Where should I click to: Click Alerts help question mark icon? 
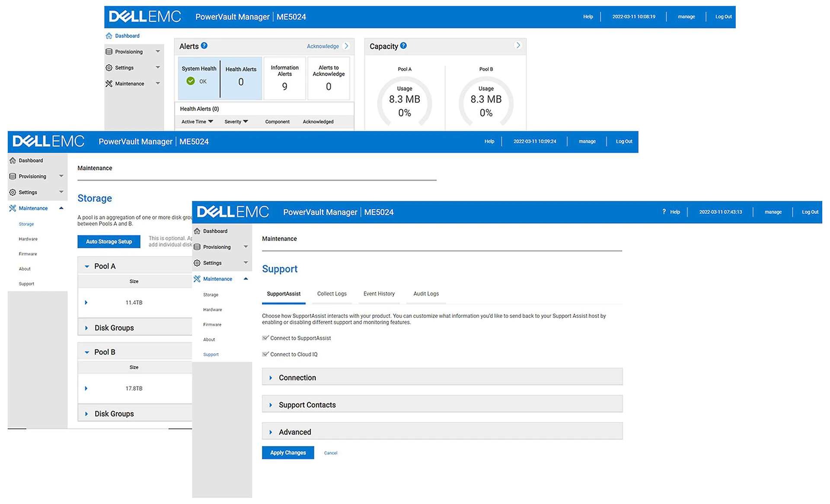click(204, 45)
